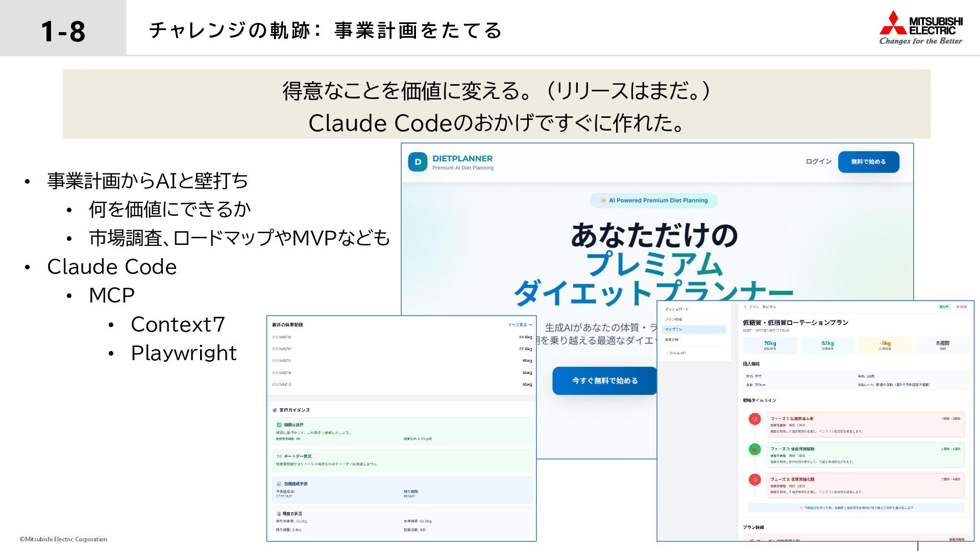
Task: Click the 無料で始める header button
Action: coord(868,162)
